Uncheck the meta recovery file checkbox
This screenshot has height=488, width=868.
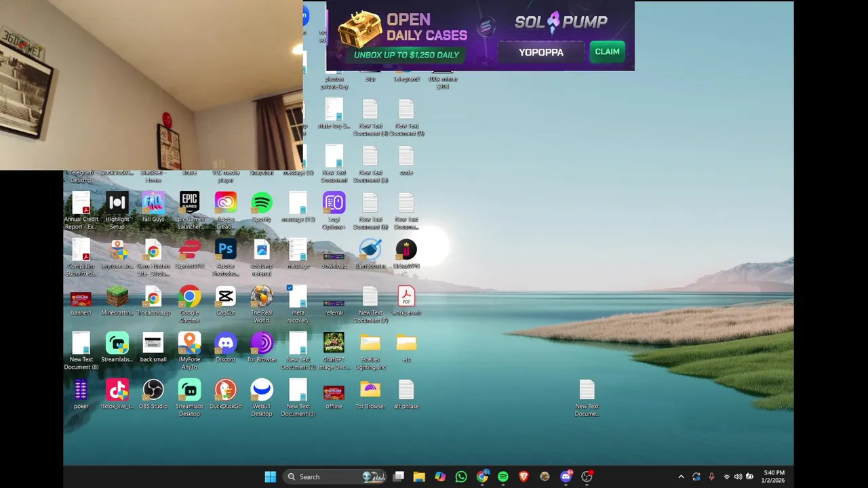click(290, 288)
